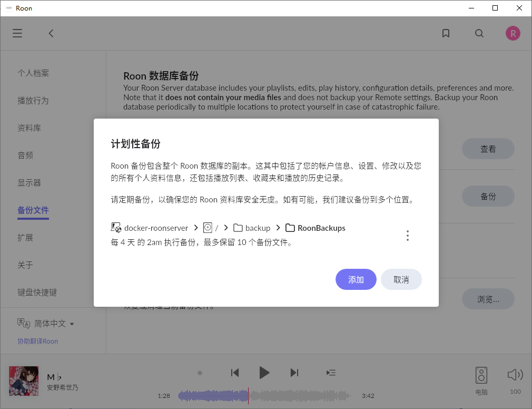Skip to previous track
Viewport: 532px width, 409px height.
(x=235, y=373)
